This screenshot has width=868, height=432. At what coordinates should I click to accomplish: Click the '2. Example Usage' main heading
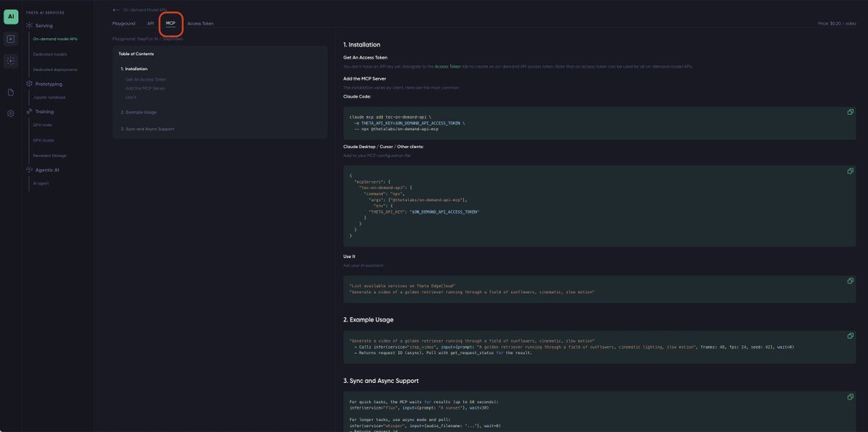point(368,320)
